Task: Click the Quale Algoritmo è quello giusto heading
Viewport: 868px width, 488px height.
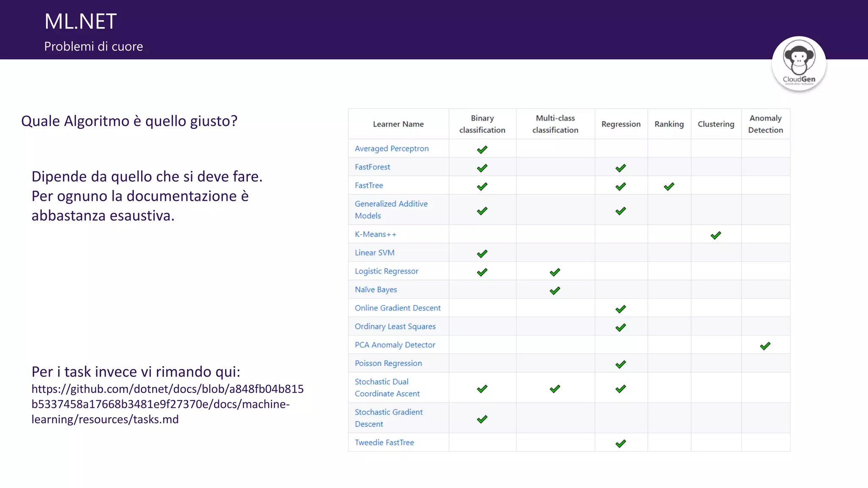Action: [x=129, y=121]
